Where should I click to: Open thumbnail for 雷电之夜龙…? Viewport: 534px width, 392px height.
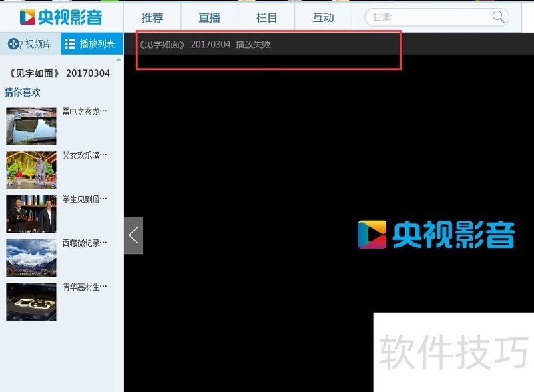pos(31,126)
